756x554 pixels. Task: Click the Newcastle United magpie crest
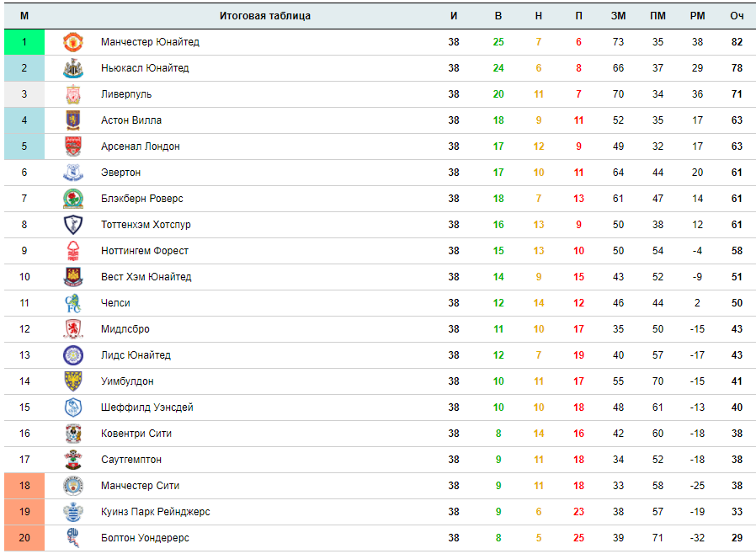72,68
